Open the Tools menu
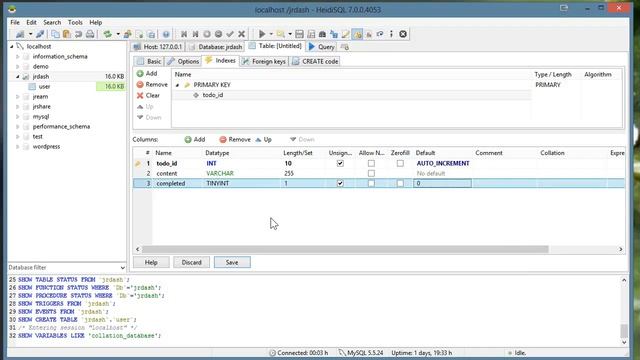The height and width of the screenshot is (360, 640). (75, 22)
